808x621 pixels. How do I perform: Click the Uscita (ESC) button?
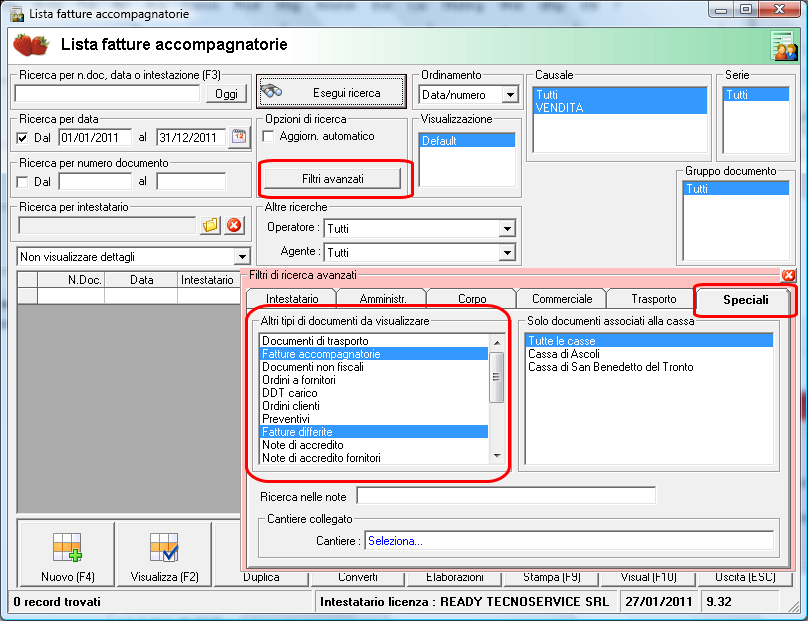click(745, 577)
